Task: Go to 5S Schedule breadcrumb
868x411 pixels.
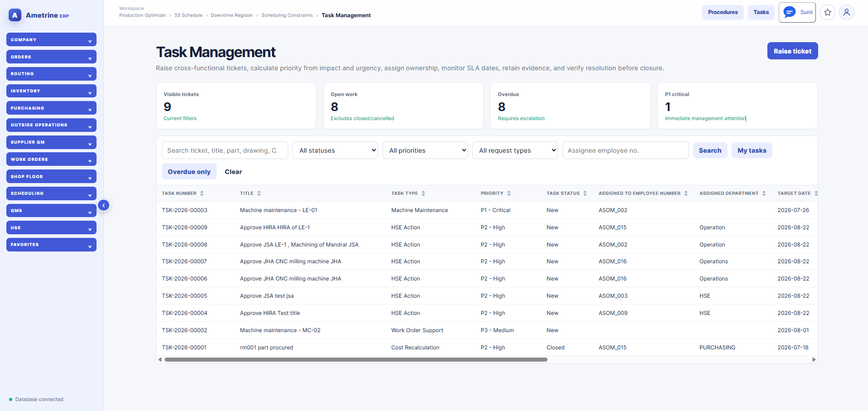Action: (x=189, y=15)
